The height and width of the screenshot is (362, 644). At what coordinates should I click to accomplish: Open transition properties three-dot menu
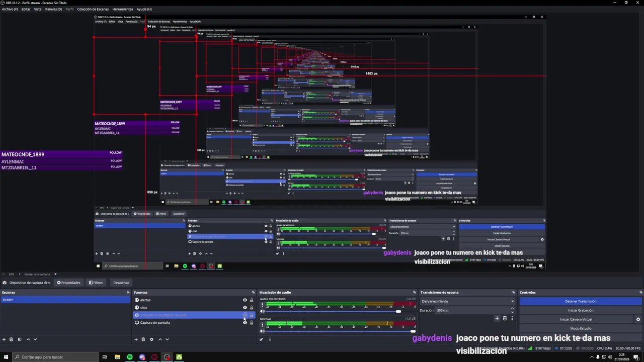click(512, 318)
